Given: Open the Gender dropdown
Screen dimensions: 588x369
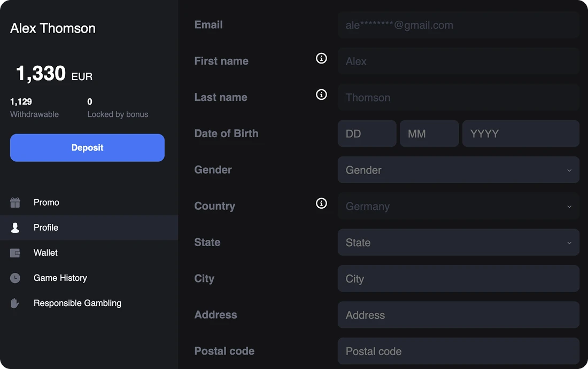Looking at the screenshot, I should (x=458, y=170).
